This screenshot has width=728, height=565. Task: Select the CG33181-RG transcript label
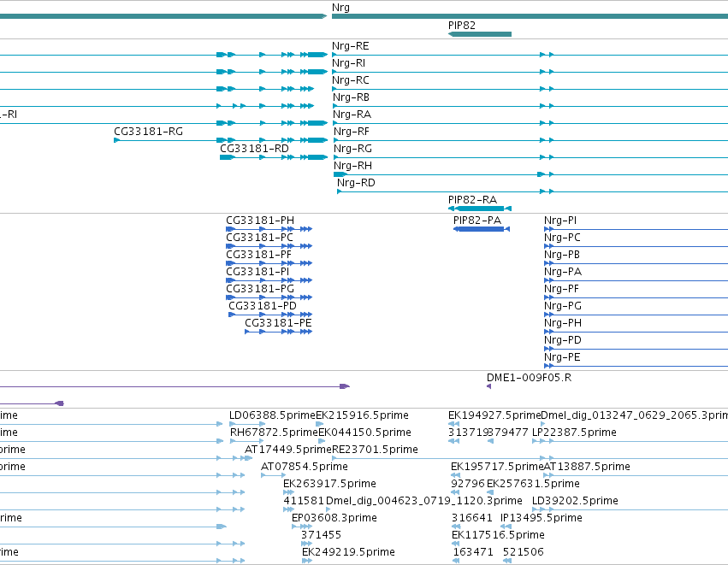coord(149,132)
